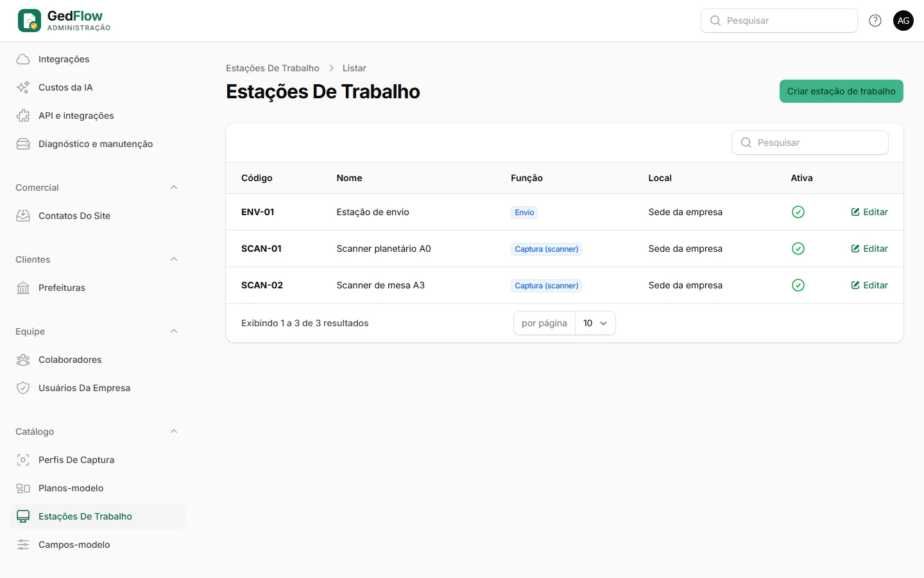Click the people icon beside Colaboradores
924x578 pixels.
pos(23,360)
